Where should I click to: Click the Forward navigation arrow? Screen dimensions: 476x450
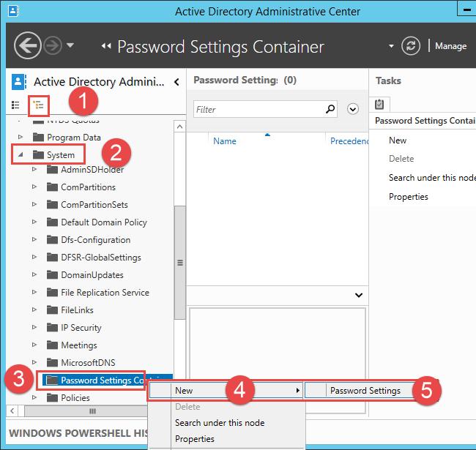[x=53, y=45]
